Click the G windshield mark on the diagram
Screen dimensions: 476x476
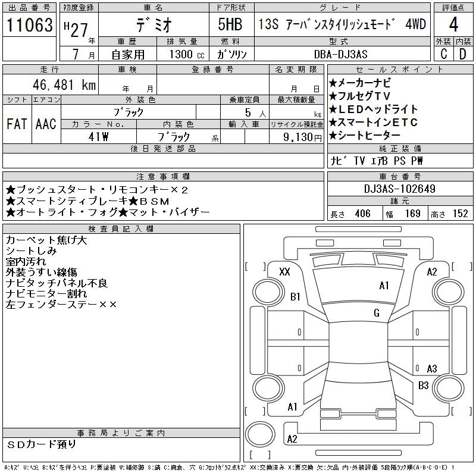(377, 313)
